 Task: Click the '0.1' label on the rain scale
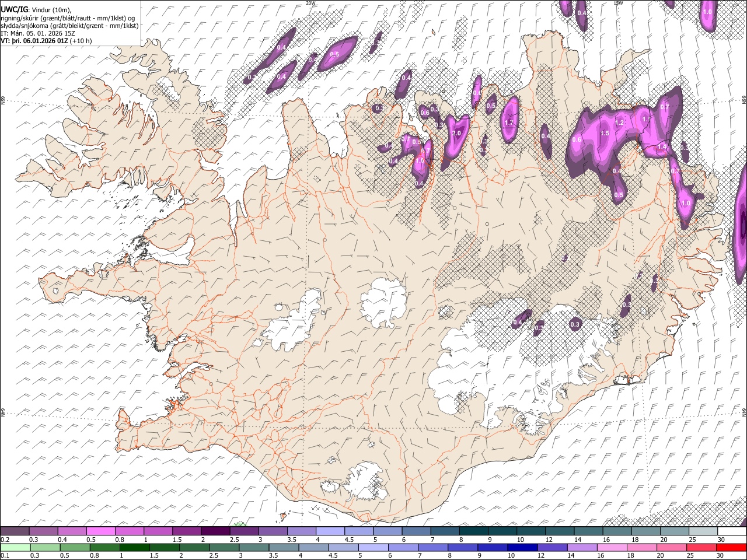5,555
